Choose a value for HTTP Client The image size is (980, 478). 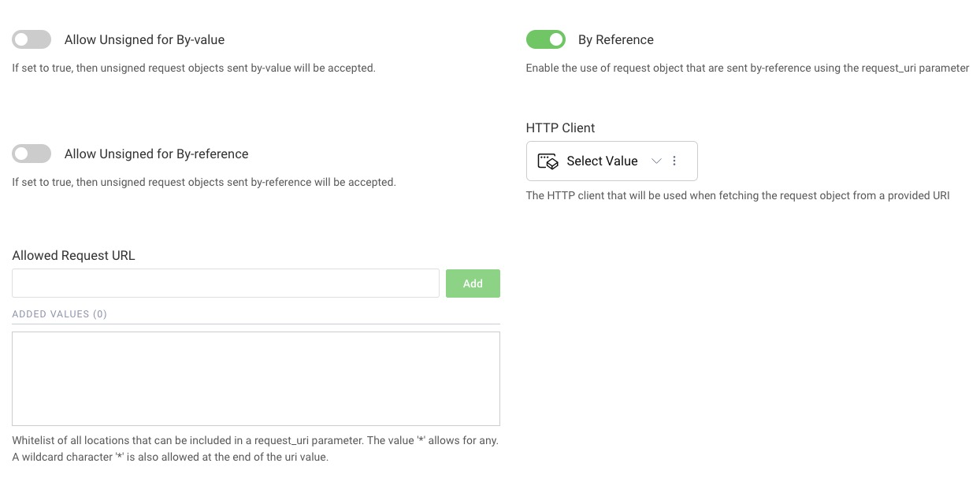(x=602, y=161)
